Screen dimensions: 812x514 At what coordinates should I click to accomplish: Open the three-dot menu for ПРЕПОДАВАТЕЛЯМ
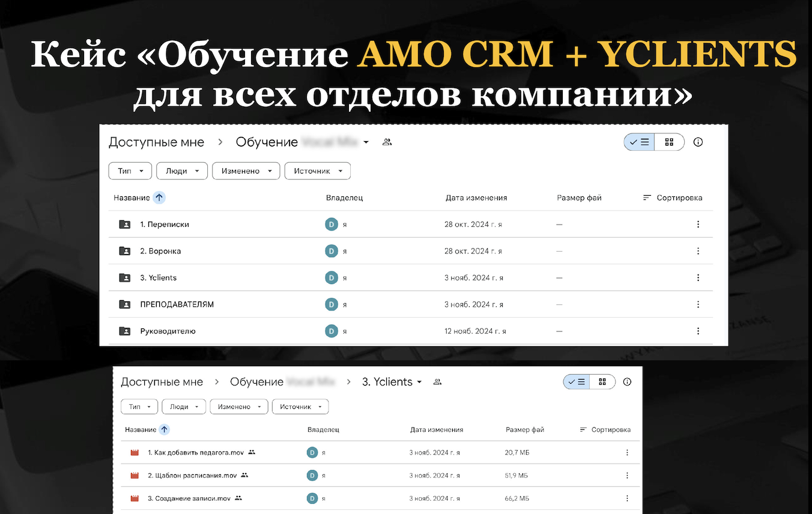tap(698, 304)
